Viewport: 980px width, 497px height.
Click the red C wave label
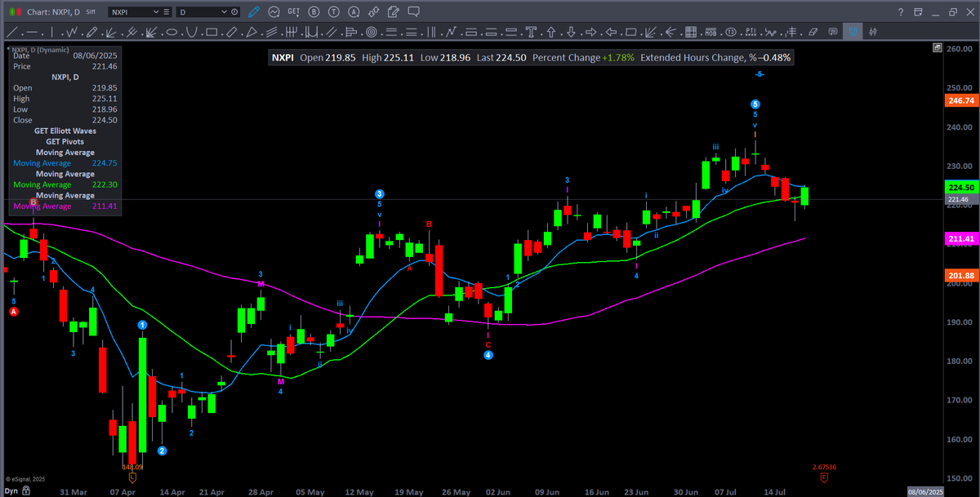point(488,344)
